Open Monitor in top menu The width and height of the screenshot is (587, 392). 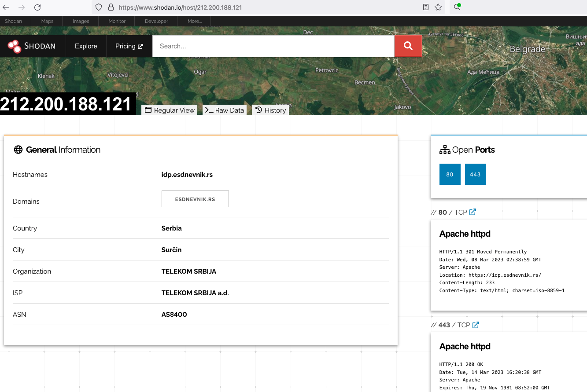click(117, 21)
